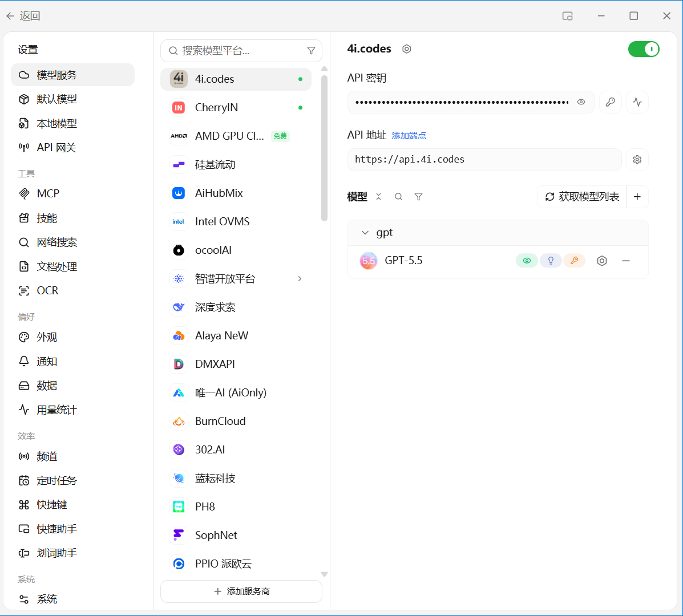This screenshot has width=683, height=616.
Task: Collapse the gpt model group
Action: [x=365, y=233]
